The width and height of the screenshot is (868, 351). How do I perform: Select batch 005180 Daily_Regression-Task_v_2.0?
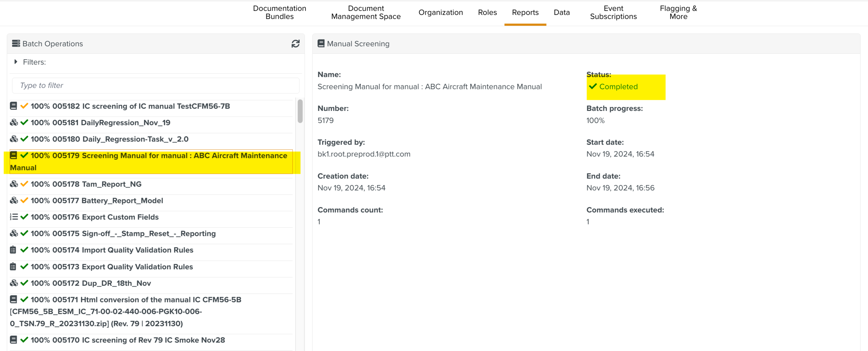click(135, 139)
